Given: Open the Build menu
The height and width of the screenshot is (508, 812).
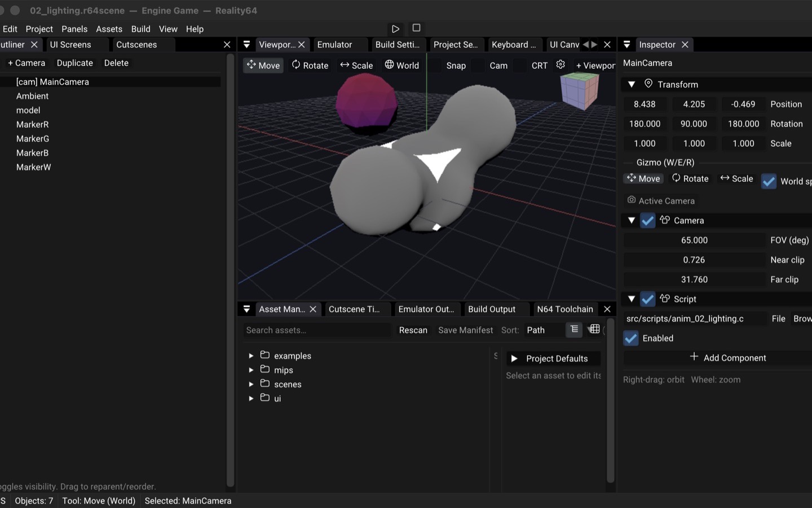Looking at the screenshot, I should [140, 29].
